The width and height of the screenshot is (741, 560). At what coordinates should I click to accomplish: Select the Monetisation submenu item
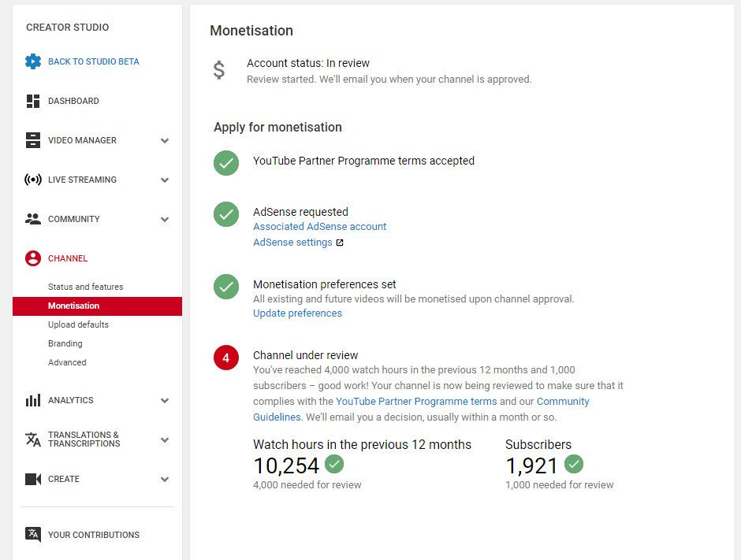(x=97, y=306)
